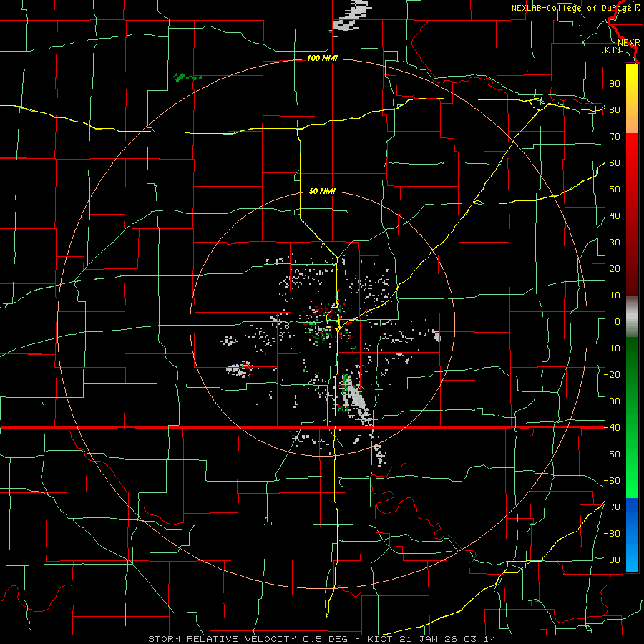Screen dimensions: 644x644
Task: Click the blue bottom segment of the color bar
Action: coord(632,535)
